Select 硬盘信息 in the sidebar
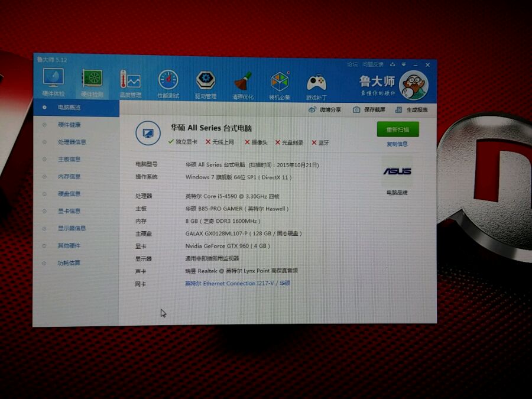 click(x=69, y=194)
